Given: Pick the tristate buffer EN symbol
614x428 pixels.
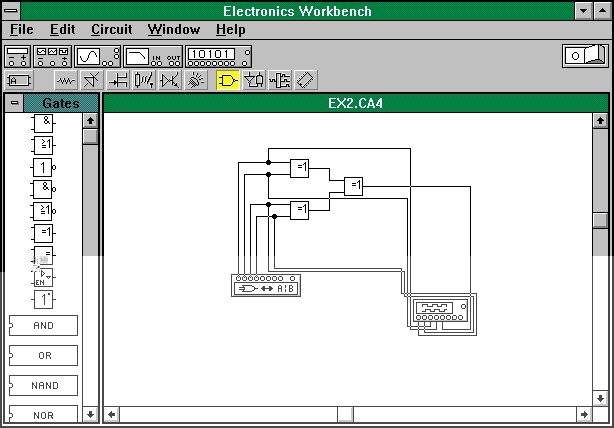Looking at the screenshot, I should [43, 277].
